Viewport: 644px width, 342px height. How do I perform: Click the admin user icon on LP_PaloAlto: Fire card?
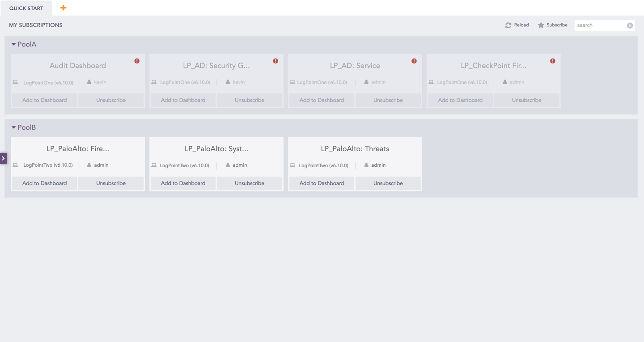click(89, 165)
